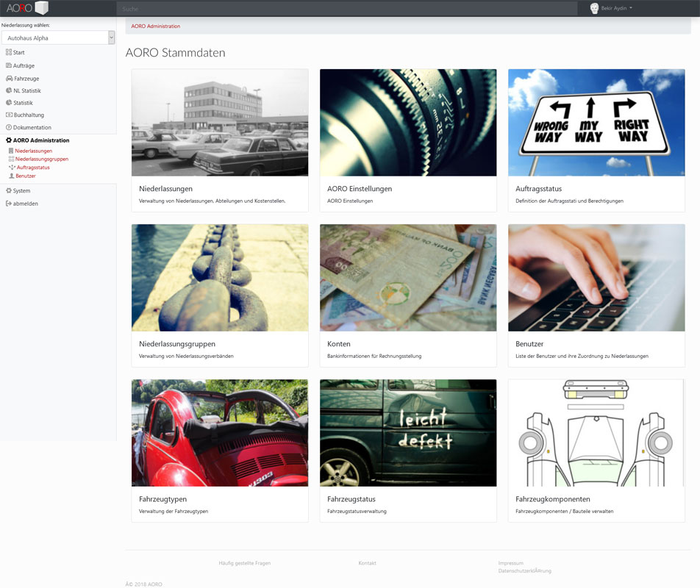Click the user avatar icon in header
The height and width of the screenshot is (588, 700).
click(594, 8)
